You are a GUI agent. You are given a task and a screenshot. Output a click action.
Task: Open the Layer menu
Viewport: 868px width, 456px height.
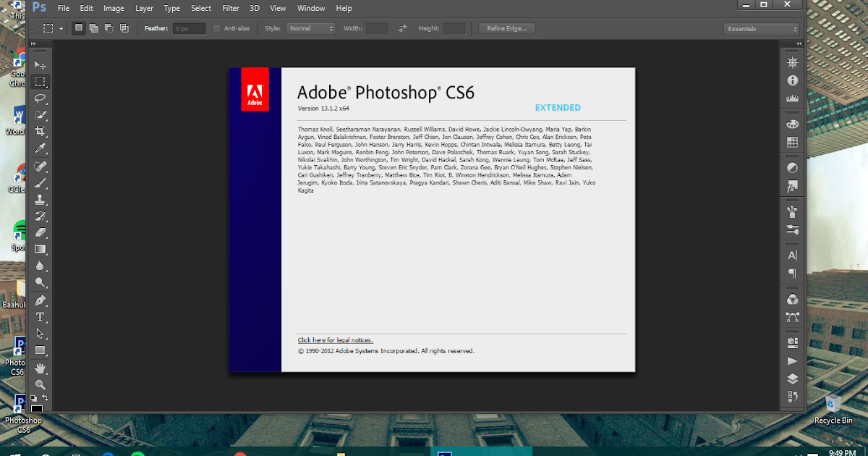coord(144,8)
